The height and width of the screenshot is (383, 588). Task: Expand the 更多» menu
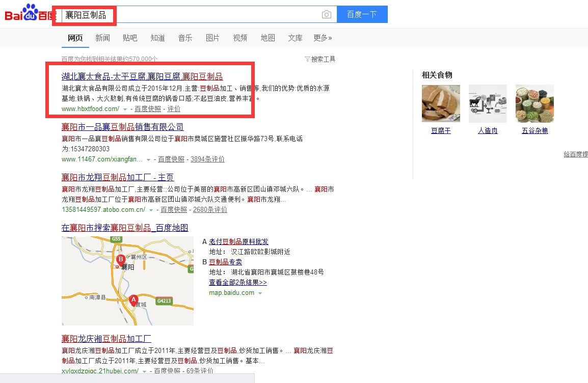point(323,38)
